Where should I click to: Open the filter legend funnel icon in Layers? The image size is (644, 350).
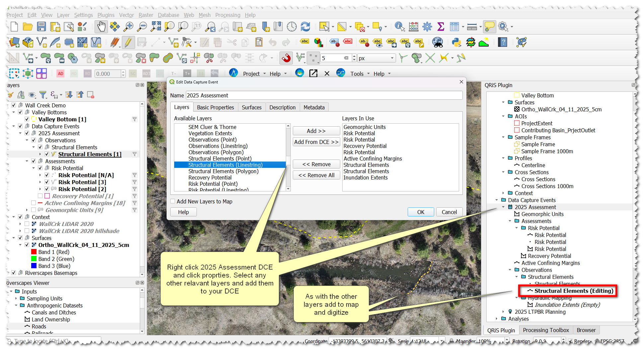(x=43, y=95)
